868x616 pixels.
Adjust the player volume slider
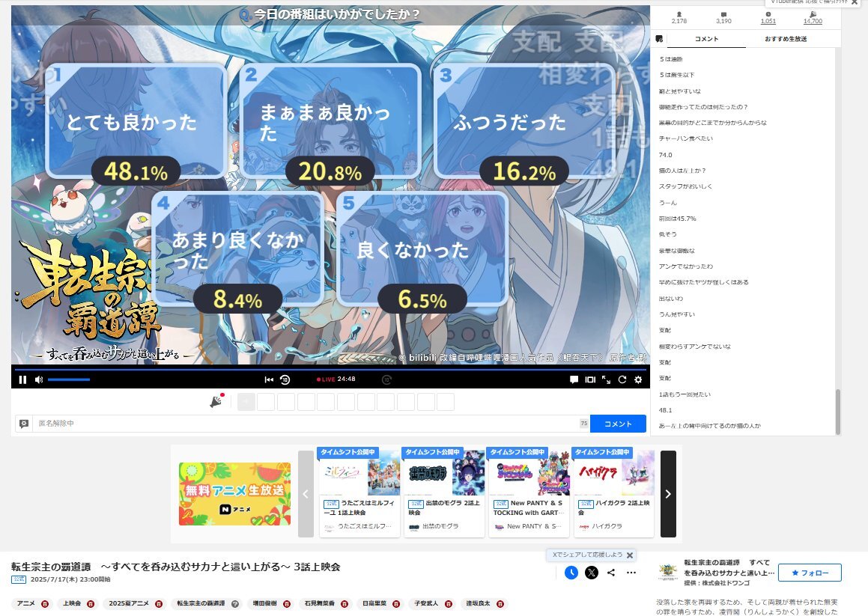pyautogui.click(x=69, y=379)
